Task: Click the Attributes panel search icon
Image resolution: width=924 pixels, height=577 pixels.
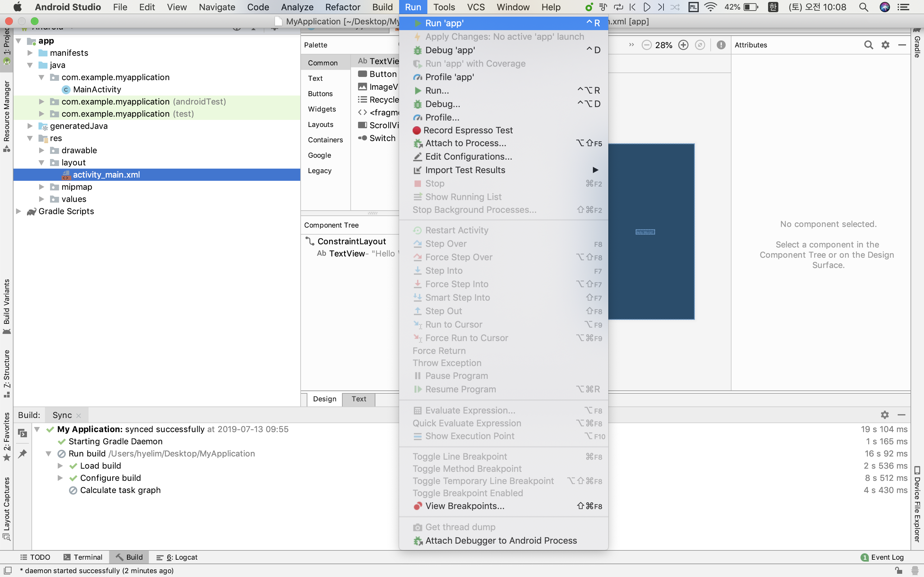Action: tap(868, 45)
